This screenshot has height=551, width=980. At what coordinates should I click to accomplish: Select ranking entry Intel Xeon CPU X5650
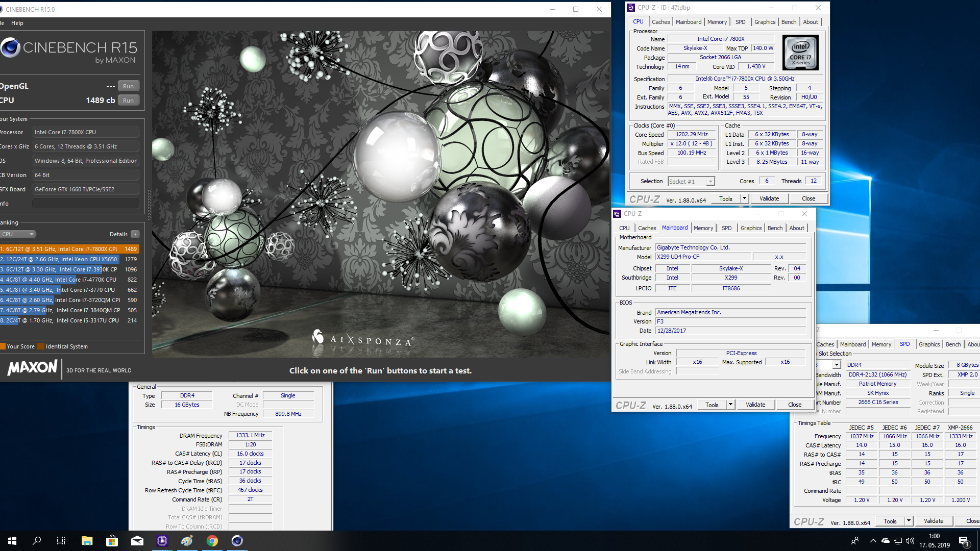point(69,259)
